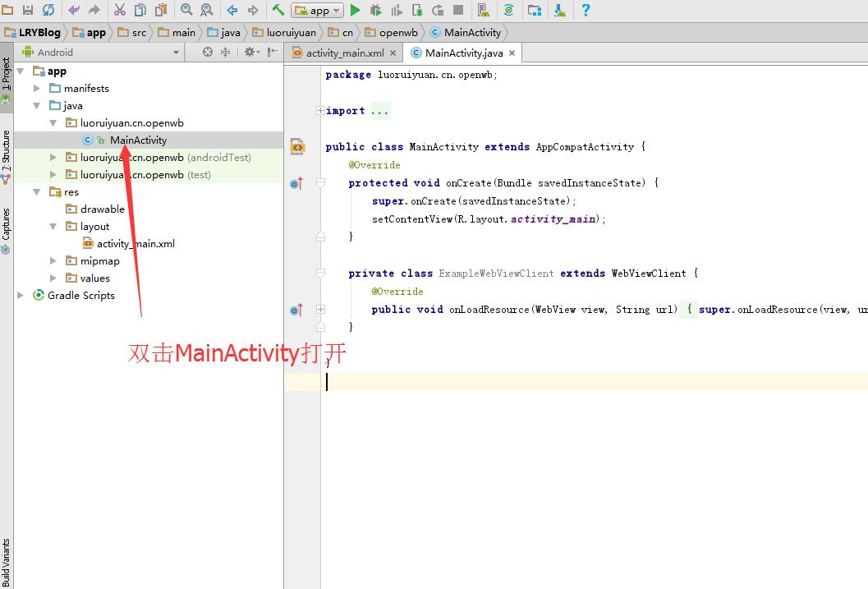Expand the androidTest package
Screen dimensions: 868x589
pyautogui.click(x=53, y=157)
